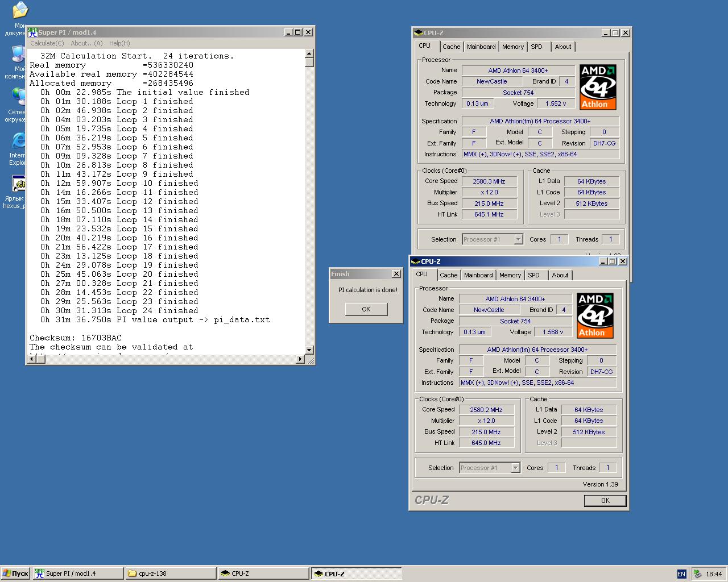This screenshot has width=728, height=582.
Task: Switch to Cache tab in back CPU-Z
Action: 451,47
